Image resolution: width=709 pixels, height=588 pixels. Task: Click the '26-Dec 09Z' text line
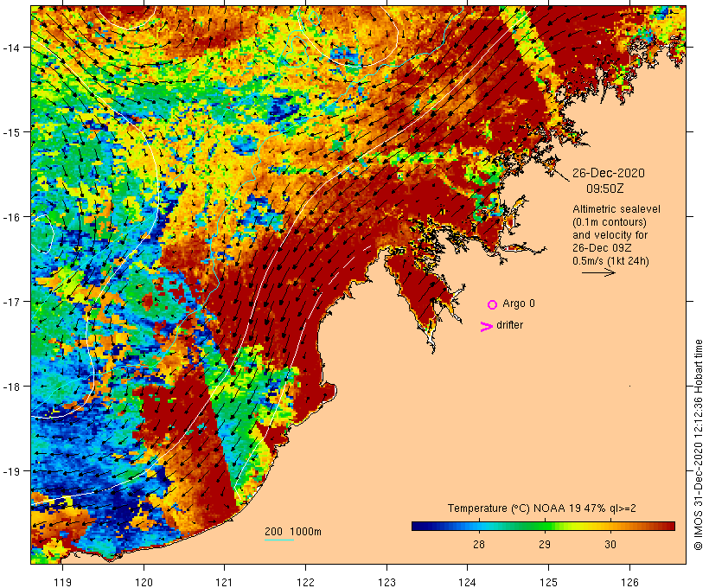(602, 248)
